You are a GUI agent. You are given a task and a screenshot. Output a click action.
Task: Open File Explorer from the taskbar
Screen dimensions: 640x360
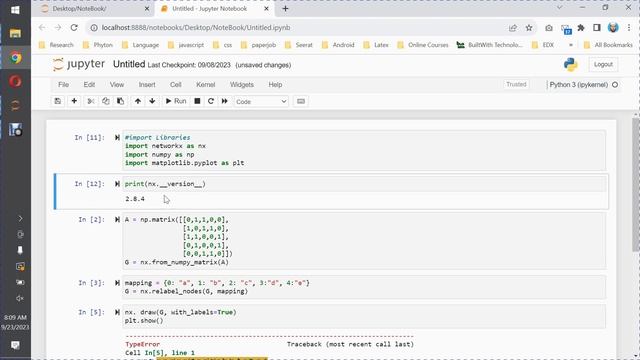pos(15,33)
